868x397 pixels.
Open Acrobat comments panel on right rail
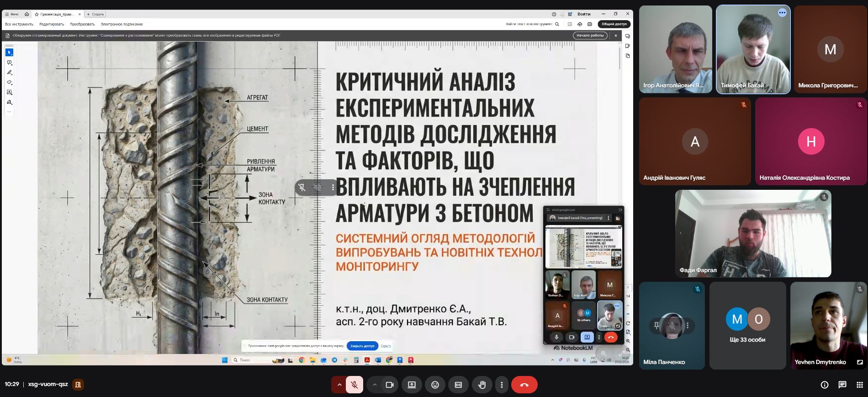point(628,36)
